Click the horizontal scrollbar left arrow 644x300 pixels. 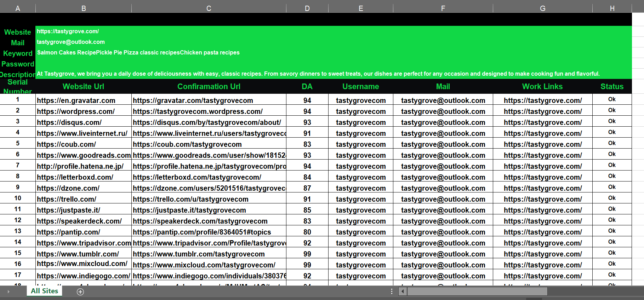(403, 292)
